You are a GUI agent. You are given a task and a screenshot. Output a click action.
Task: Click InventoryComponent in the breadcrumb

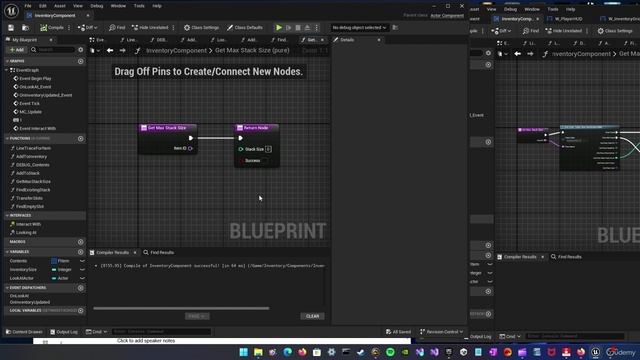pyautogui.click(x=176, y=50)
